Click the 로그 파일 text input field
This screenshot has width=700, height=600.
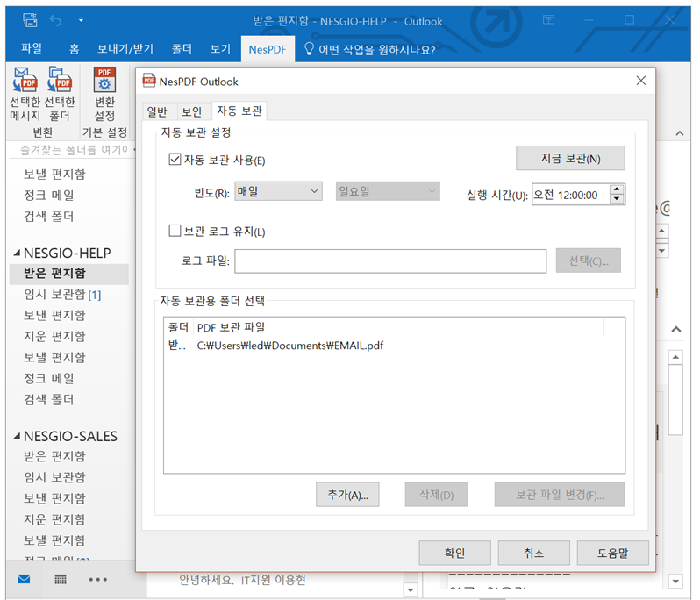click(x=390, y=261)
